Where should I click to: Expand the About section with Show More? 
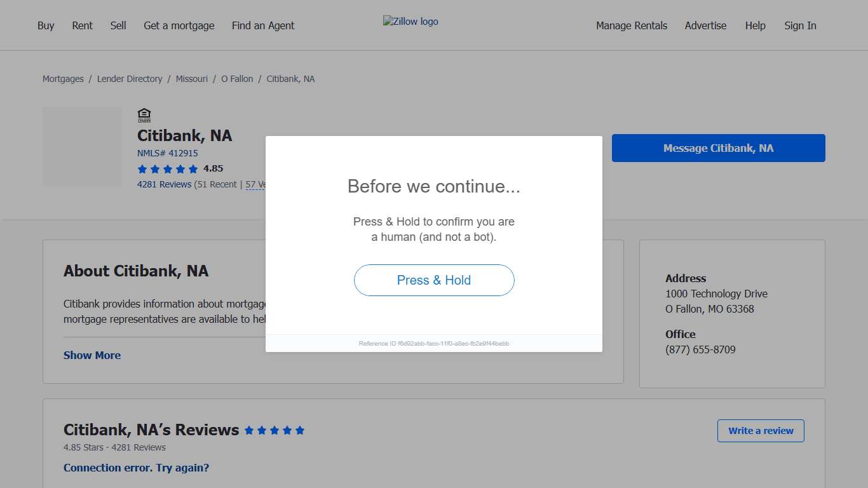[92, 355]
